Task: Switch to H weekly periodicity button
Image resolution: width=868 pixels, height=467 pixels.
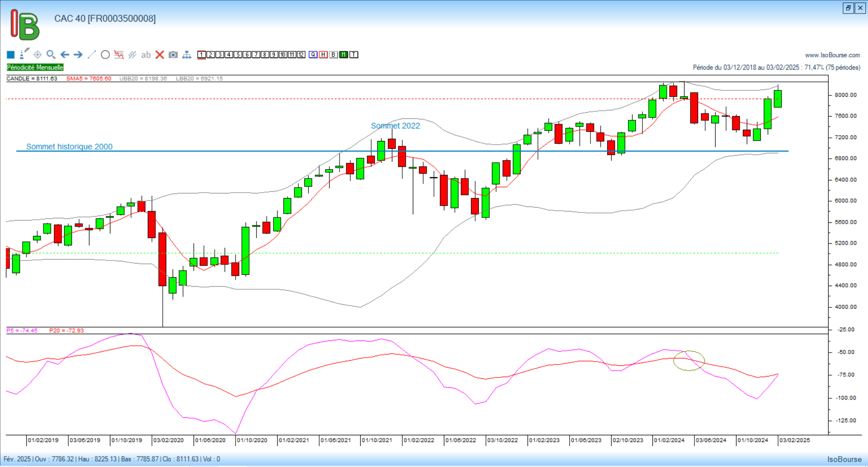Action: coord(323,55)
